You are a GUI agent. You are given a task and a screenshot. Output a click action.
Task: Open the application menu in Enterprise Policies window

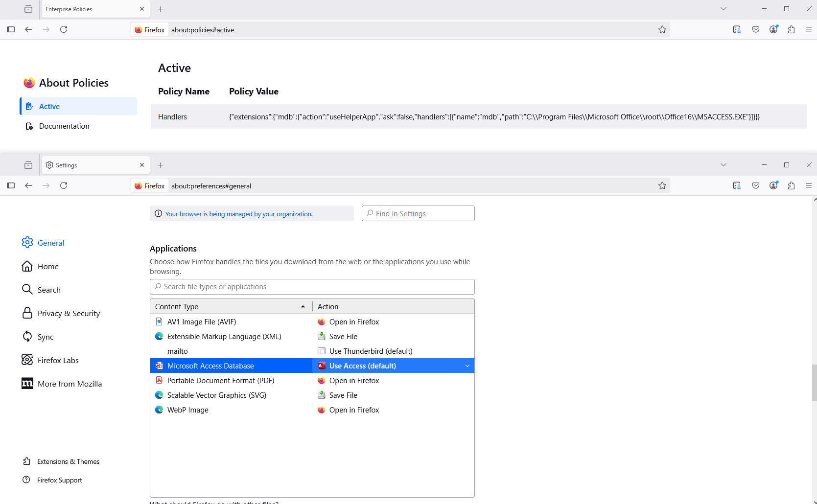pyautogui.click(x=809, y=29)
